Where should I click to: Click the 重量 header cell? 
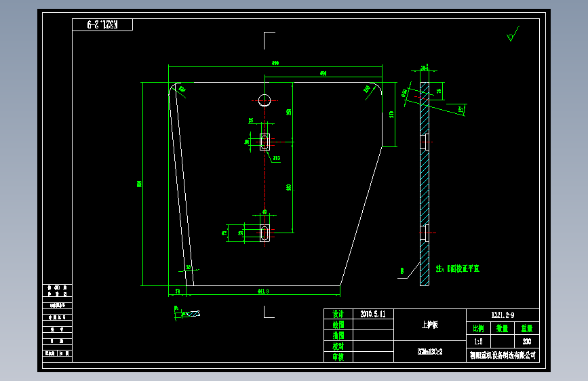coord(526,329)
